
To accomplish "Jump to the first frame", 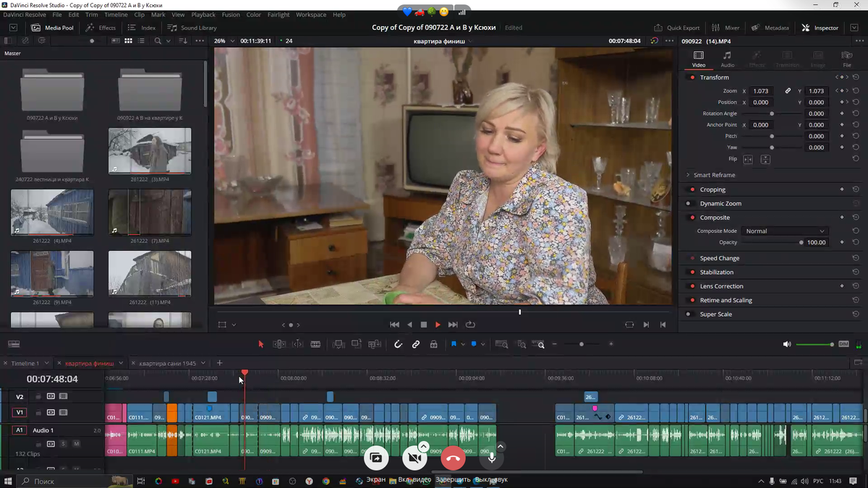I will [x=394, y=325].
